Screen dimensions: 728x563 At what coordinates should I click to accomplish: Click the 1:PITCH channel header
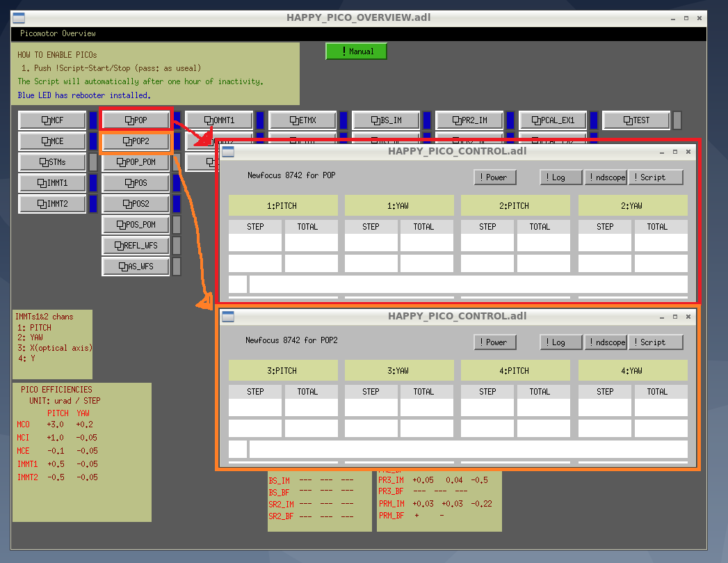click(x=283, y=206)
